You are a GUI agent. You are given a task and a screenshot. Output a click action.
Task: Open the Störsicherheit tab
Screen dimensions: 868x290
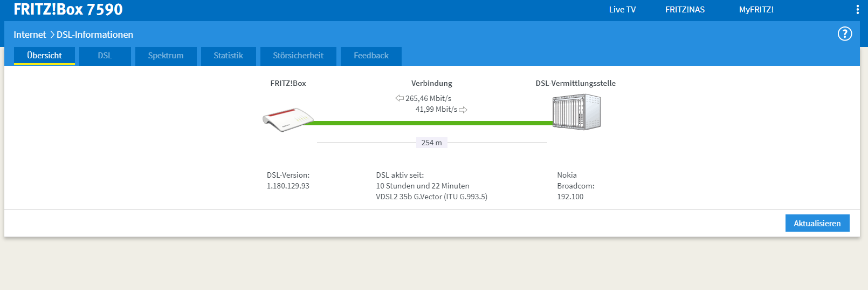tap(298, 56)
